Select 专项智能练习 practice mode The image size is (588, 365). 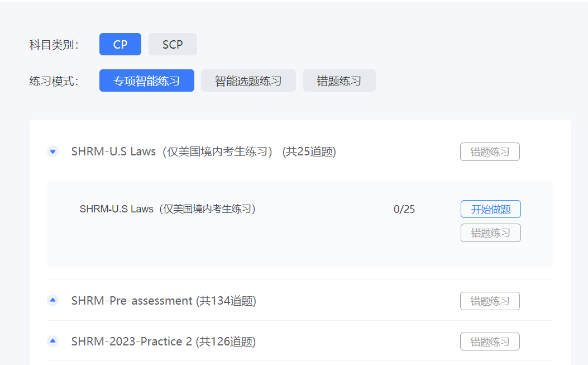click(147, 80)
